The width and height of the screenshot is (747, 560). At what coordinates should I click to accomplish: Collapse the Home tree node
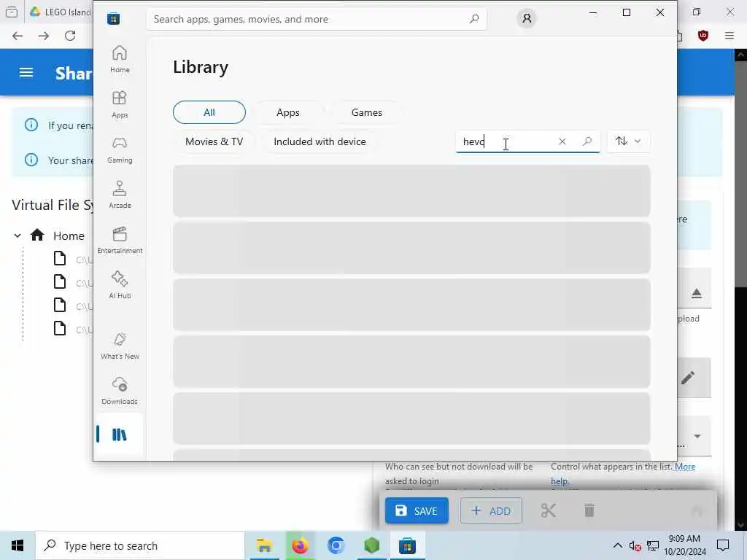coord(18,236)
